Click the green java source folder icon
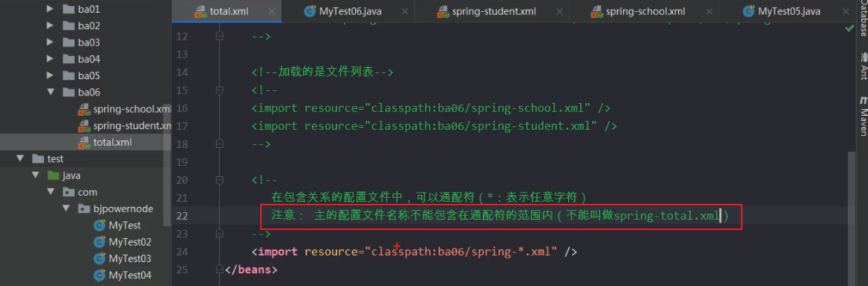The width and height of the screenshot is (868, 286). (52, 175)
